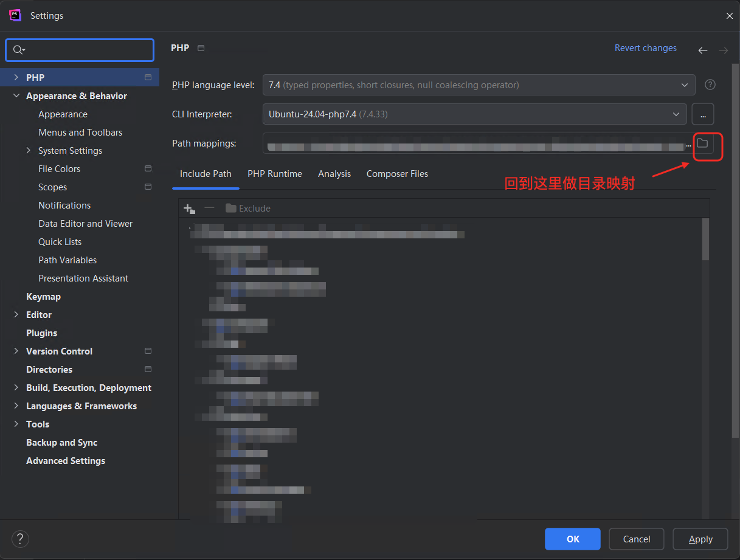This screenshot has width=740, height=560.
Task: Click the Path mappings field
Action: pos(478,143)
